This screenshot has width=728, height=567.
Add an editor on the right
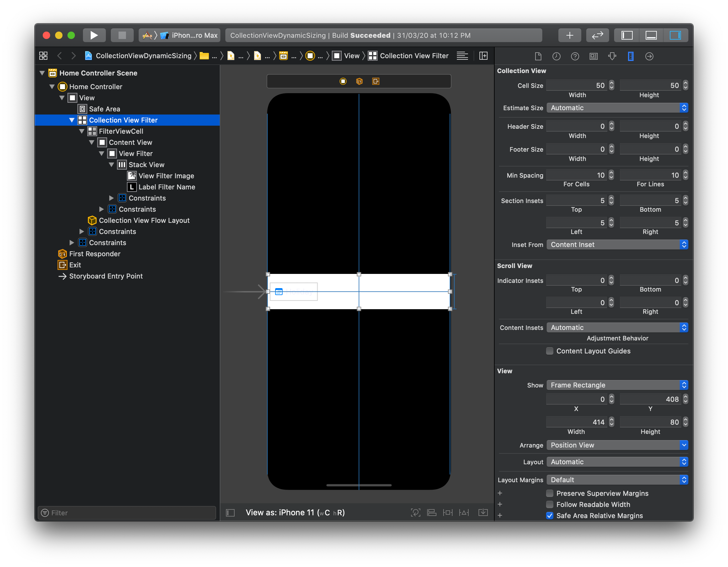tap(483, 56)
